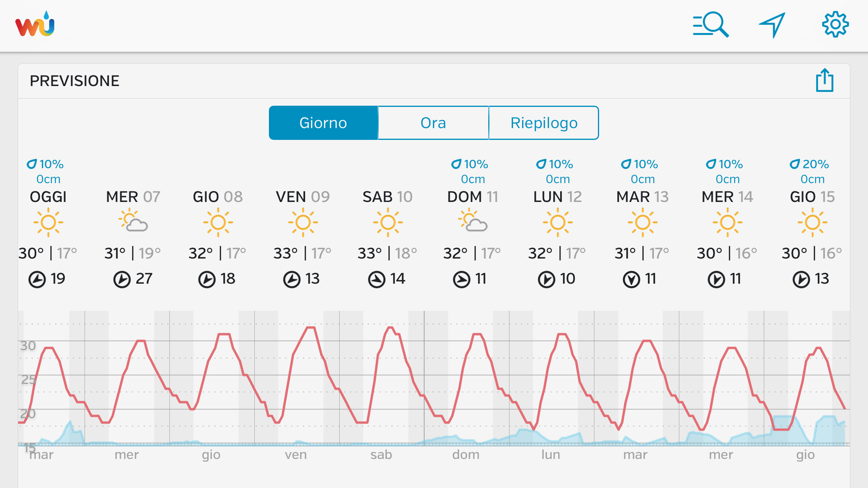The width and height of the screenshot is (868, 488).
Task: Open the Weather Underground logo home
Action: 35,25
